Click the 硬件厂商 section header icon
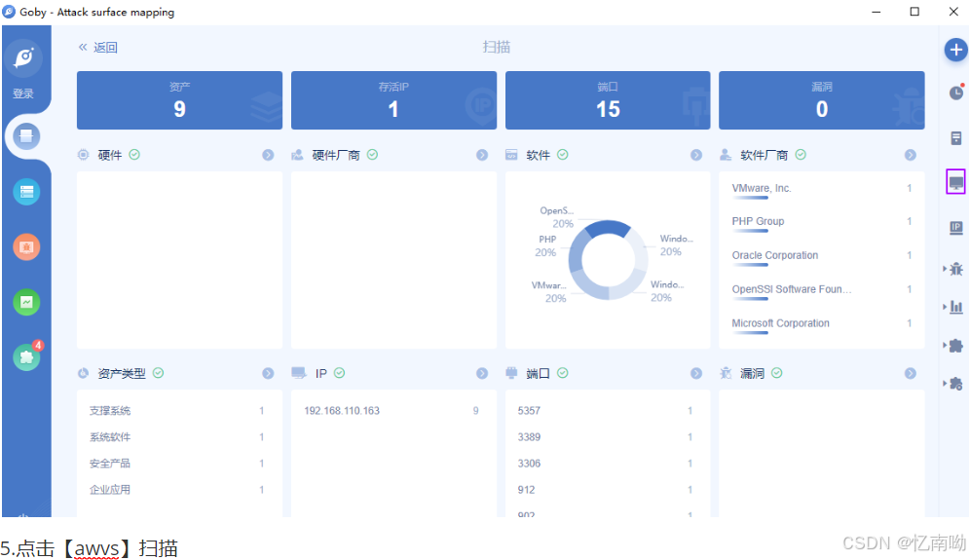 298,155
